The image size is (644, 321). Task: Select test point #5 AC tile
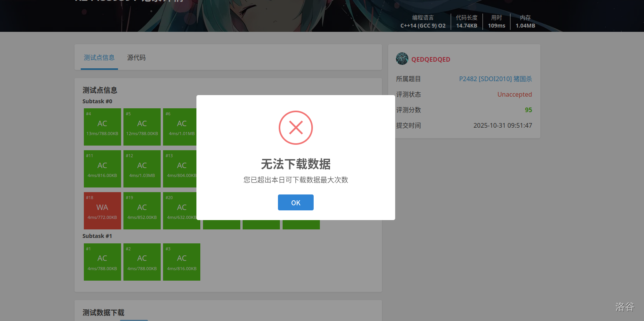point(142,127)
